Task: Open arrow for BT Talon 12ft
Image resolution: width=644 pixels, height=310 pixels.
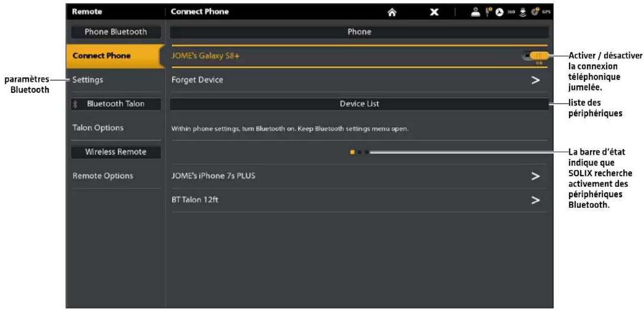Action: click(536, 200)
